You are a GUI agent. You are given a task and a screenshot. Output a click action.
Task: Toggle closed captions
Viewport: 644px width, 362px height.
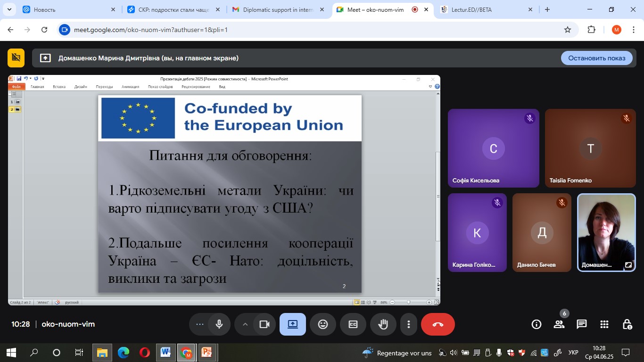(353, 324)
